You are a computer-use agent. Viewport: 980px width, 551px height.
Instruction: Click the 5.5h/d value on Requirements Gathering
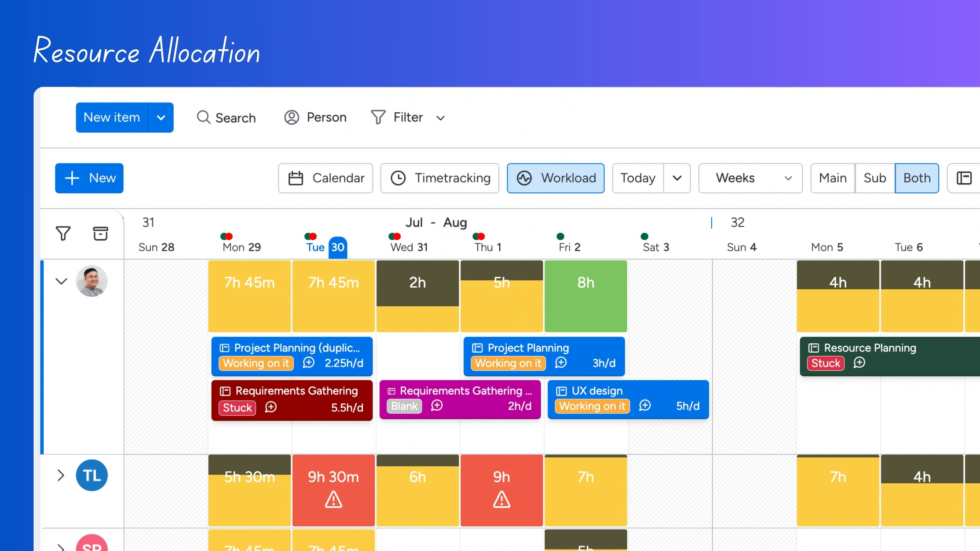(347, 408)
